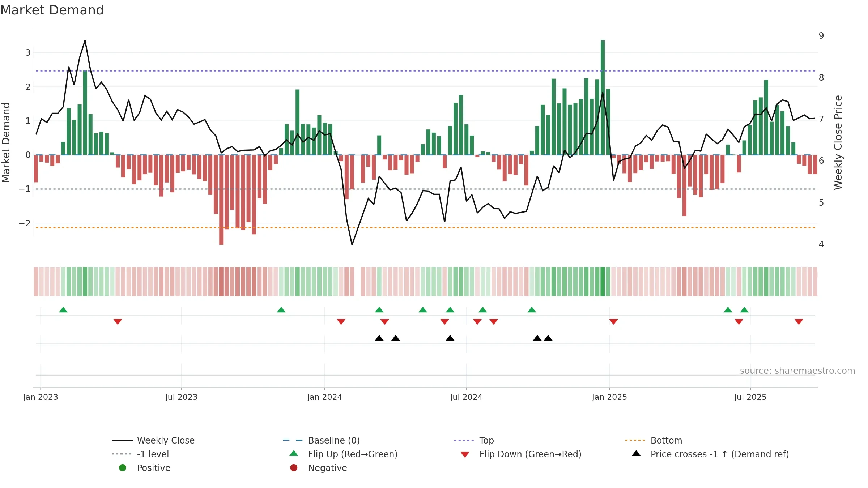Click the Jul 2025 axis label
This screenshot has width=868, height=488.
(x=750, y=397)
